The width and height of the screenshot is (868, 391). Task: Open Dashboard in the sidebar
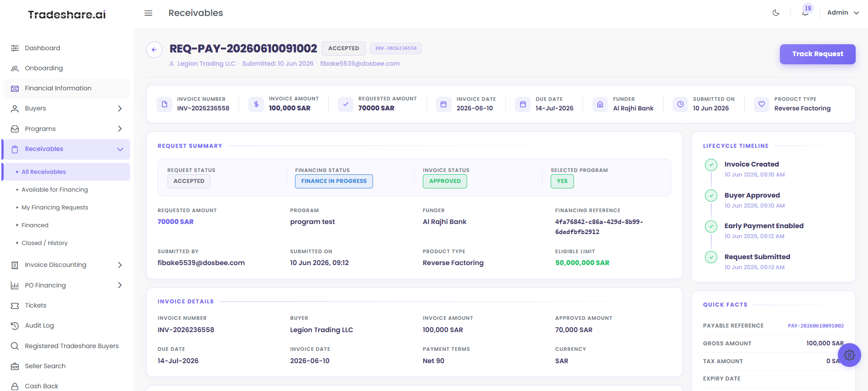(67, 48)
